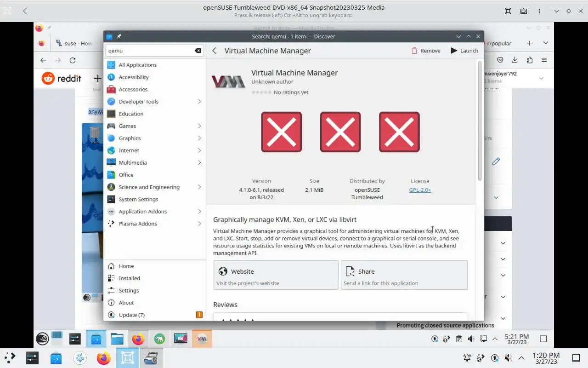Click the Graphics category icon
Screen dimensions: 588x368
(x=111, y=138)
